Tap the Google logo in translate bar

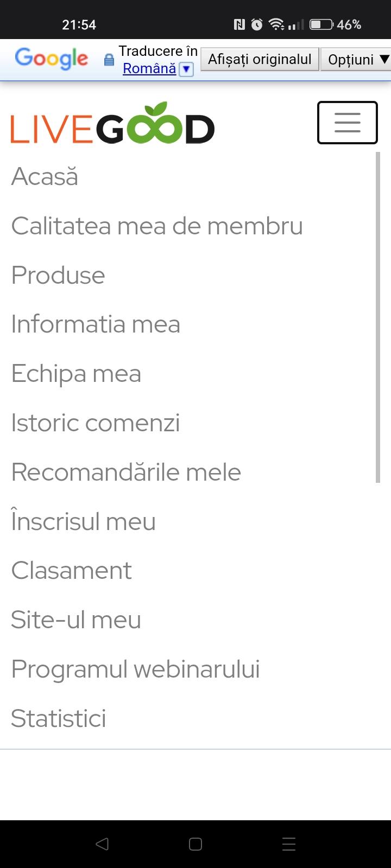(x=52, y=58)
